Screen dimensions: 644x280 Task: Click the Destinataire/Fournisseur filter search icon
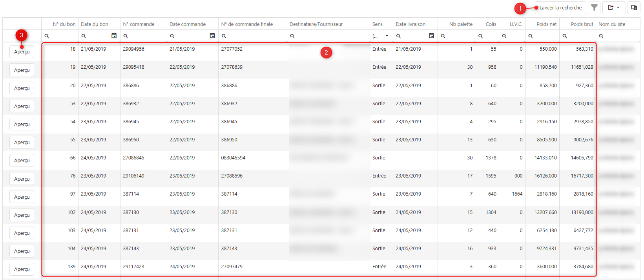tap(292, 36)
